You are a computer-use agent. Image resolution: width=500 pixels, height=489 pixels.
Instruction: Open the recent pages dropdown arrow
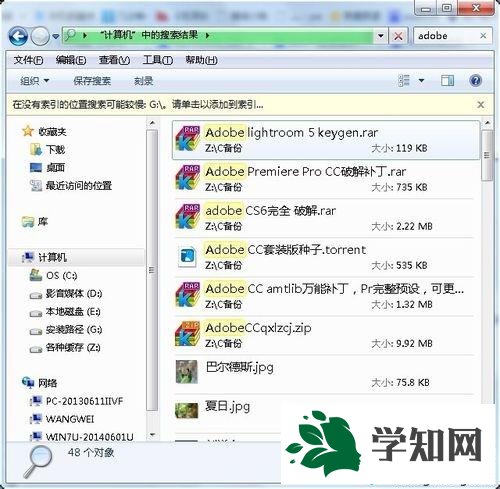click(x=56, y=36)
